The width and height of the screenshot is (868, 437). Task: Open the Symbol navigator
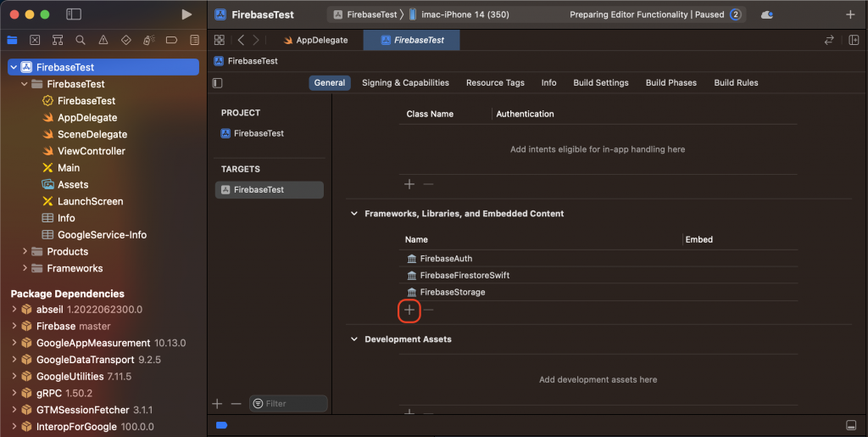(58, 40)
